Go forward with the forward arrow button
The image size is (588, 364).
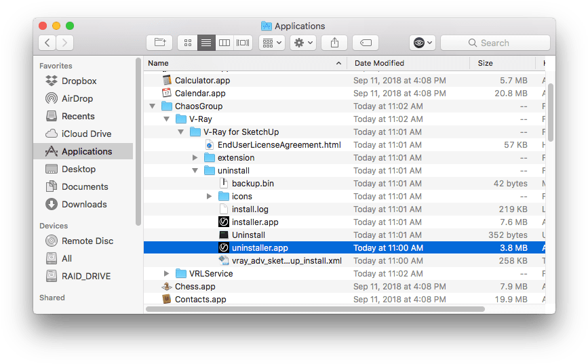[65, 43]
